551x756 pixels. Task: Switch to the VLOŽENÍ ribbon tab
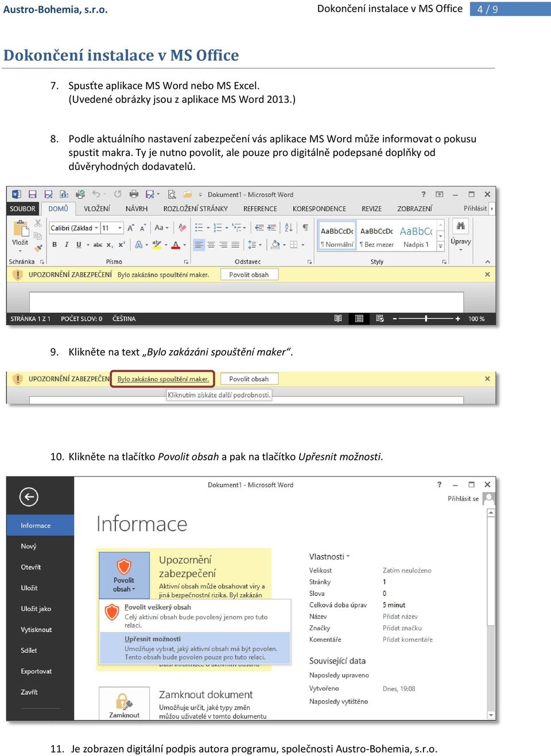[x=97, y=209]
